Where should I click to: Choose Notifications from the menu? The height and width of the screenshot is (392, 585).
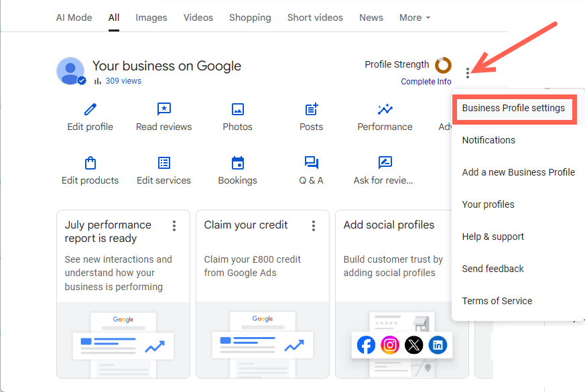[489, 140]
